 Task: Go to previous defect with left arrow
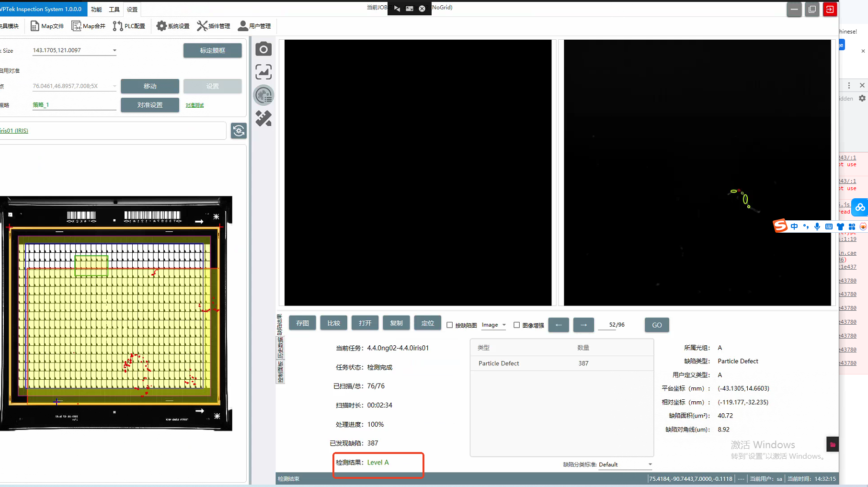point(559,325)
